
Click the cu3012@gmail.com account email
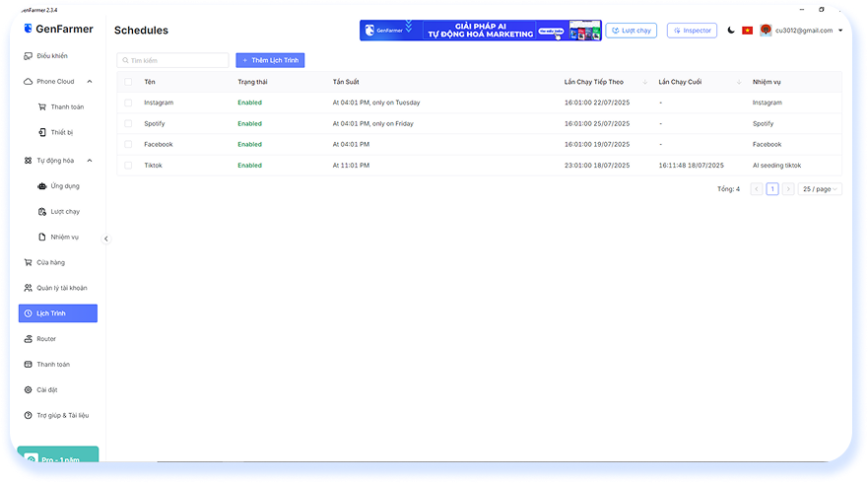pyautogui.click(x=804, y=31)
